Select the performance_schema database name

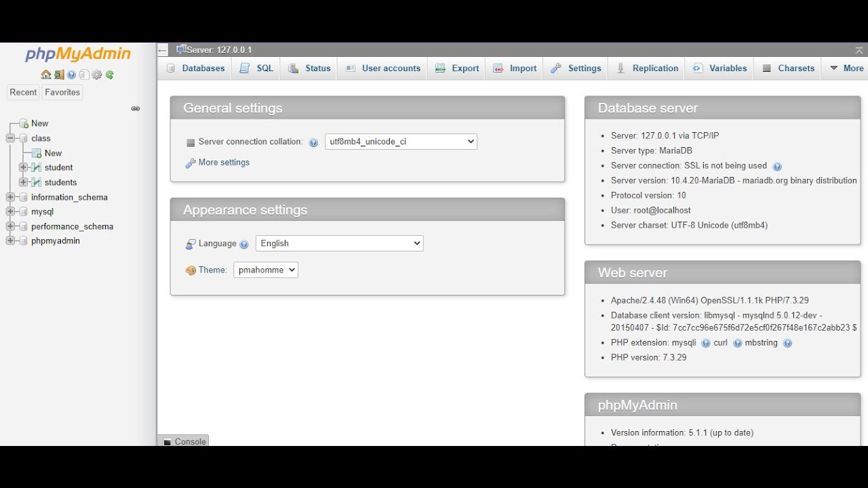pos(72,226)
